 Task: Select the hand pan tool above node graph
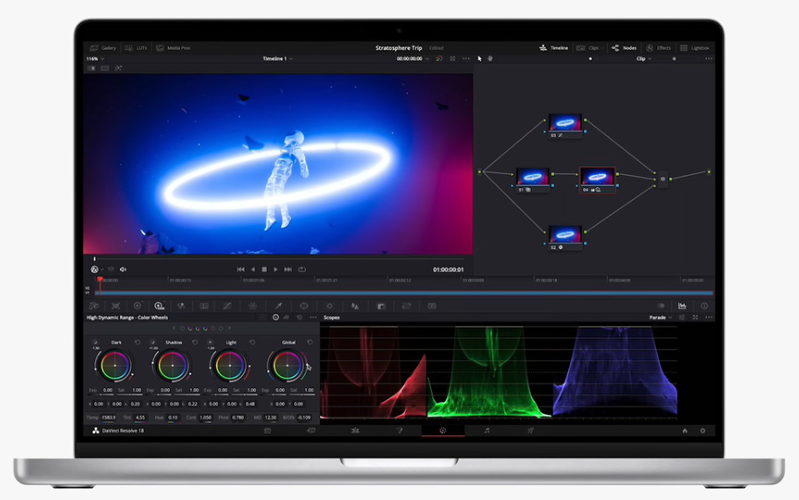(490, 59)
